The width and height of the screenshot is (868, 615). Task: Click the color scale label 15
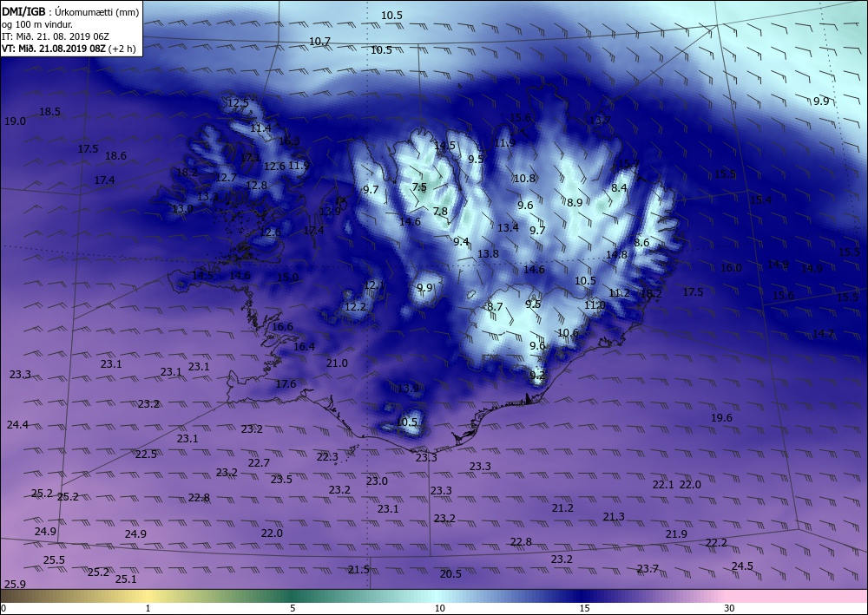pos(584,608)
